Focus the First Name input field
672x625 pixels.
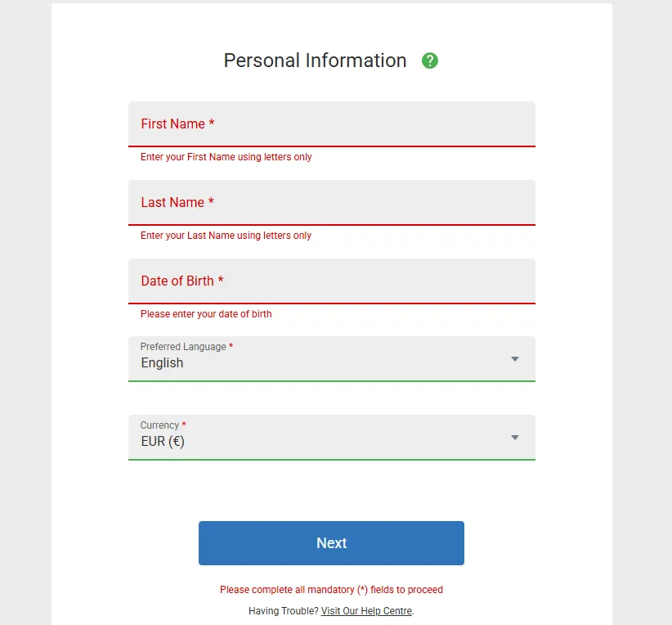point(331,124)
